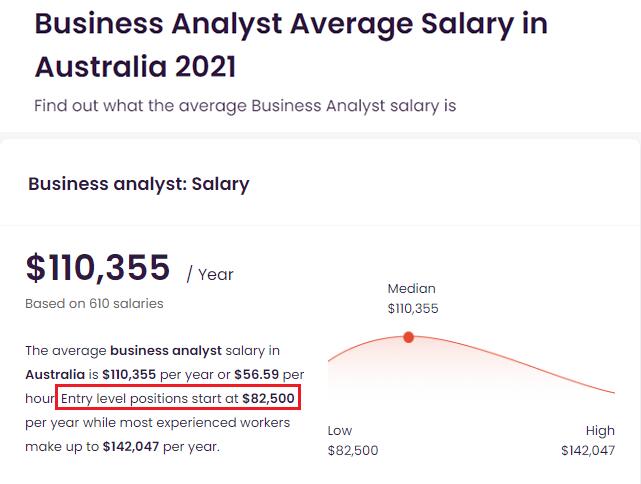Select the large $110,355 salary figure
The width and height of the screenshot is (641, 484).
[x=98, y=268]
